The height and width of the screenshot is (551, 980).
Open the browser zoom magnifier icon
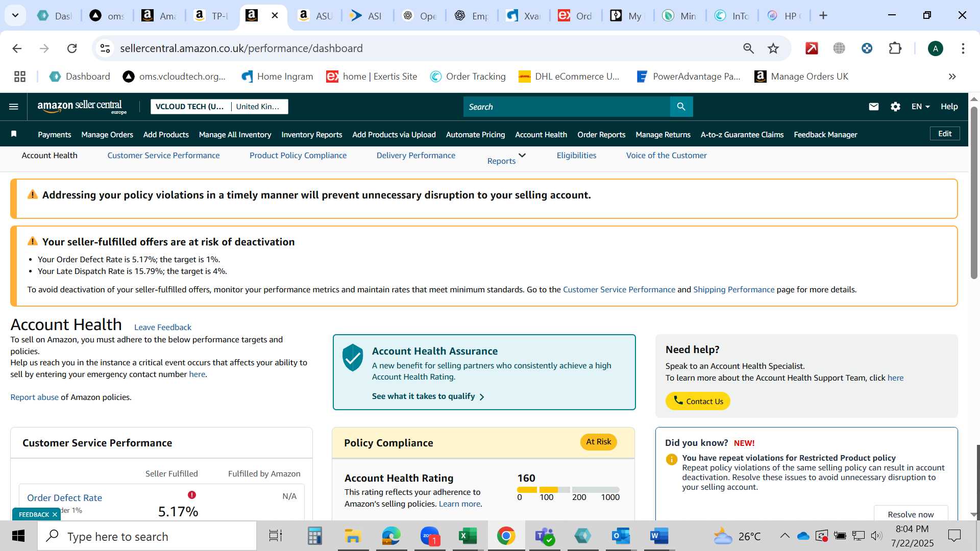point(748,48)
